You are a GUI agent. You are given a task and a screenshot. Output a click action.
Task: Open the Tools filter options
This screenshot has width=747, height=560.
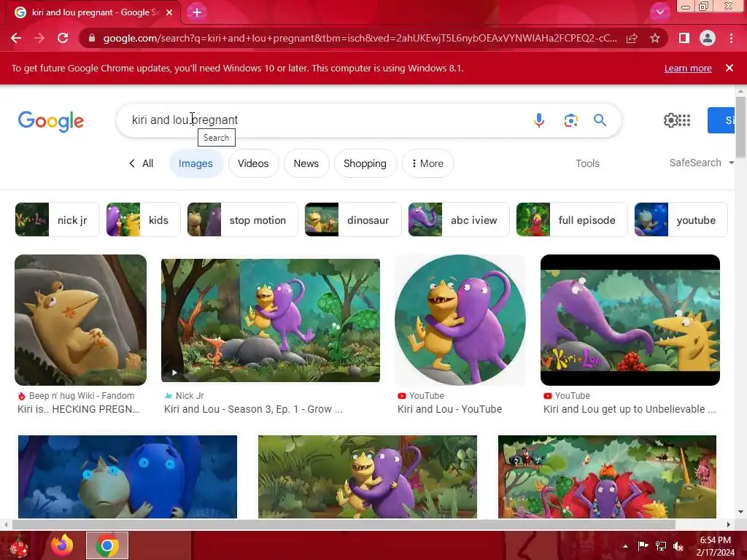pyautogui.click(x=587, y=163)
